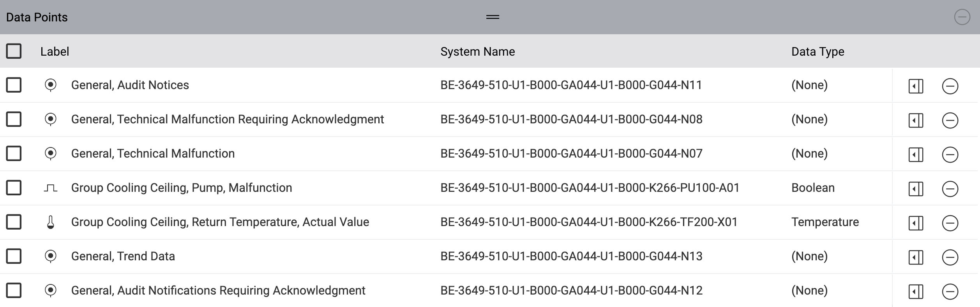
Task: Check the General, Audit Notices checkbox
Action: 14,85
